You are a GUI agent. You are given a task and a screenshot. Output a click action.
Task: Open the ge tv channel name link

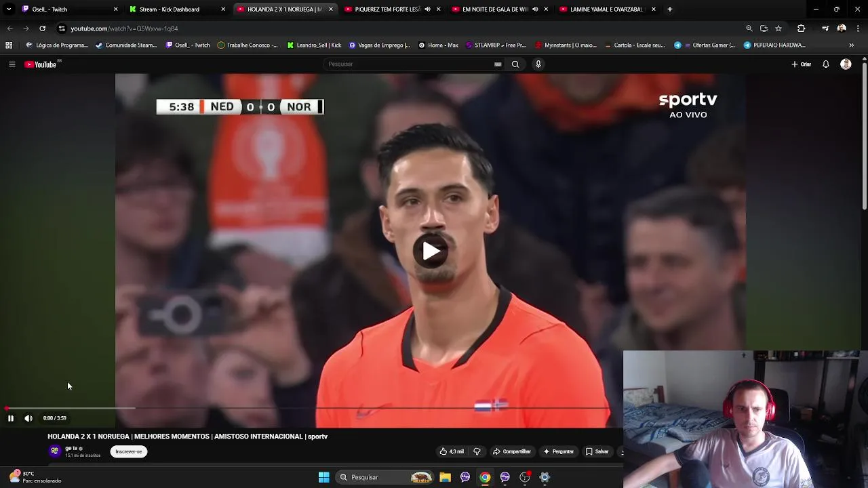(71, 448)
